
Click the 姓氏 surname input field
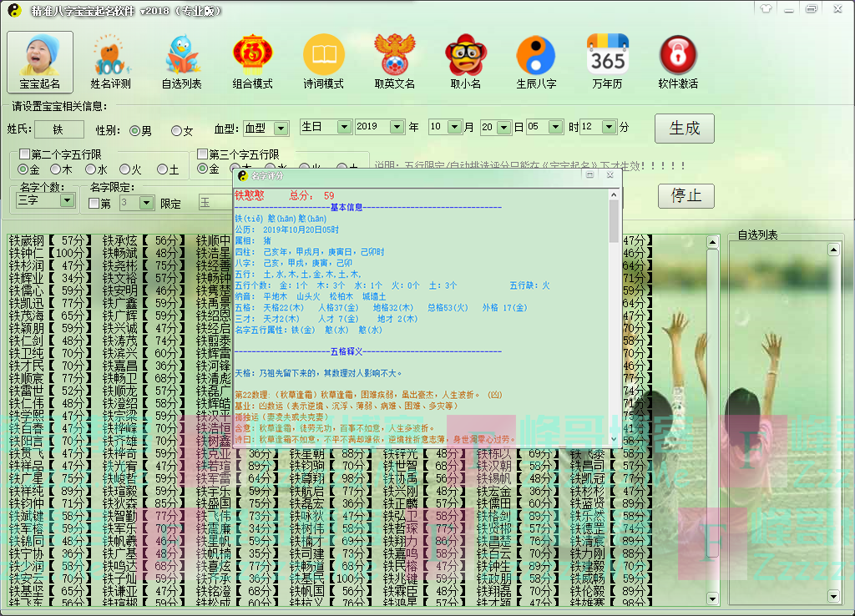pyautogui.click(x=59, y=129)
